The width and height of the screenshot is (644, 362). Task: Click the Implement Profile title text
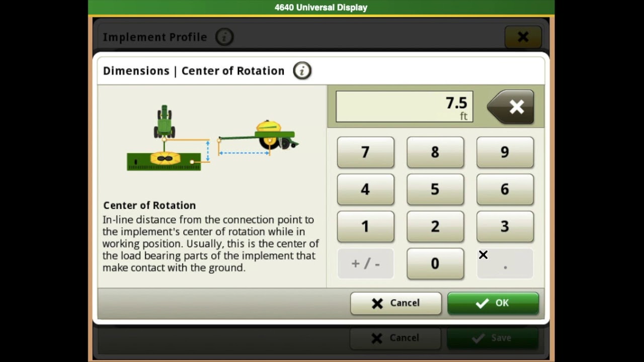click(155, 37)
